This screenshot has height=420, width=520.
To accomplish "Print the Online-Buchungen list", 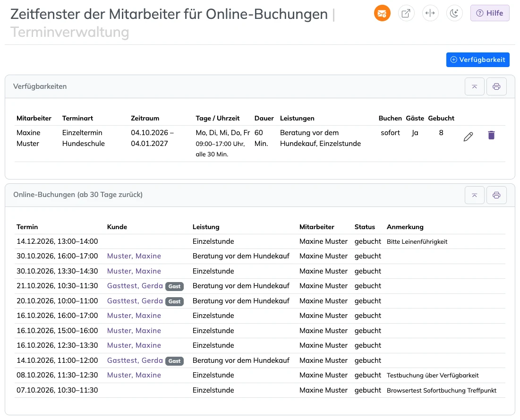I will coord(496,195).
